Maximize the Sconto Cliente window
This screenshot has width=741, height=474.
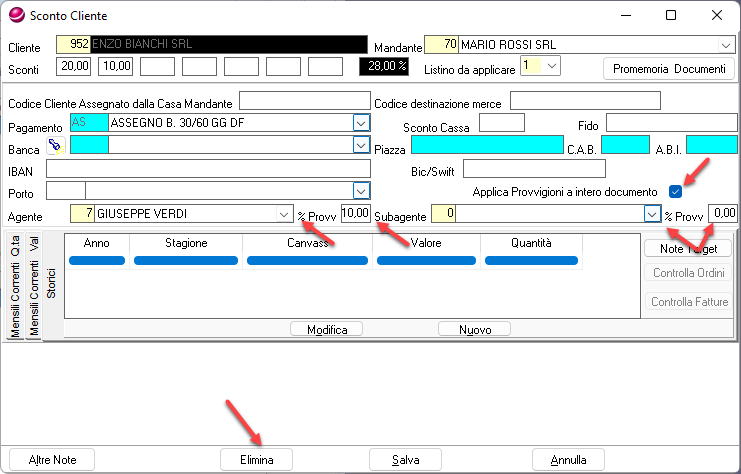click(x=671, y=15)
